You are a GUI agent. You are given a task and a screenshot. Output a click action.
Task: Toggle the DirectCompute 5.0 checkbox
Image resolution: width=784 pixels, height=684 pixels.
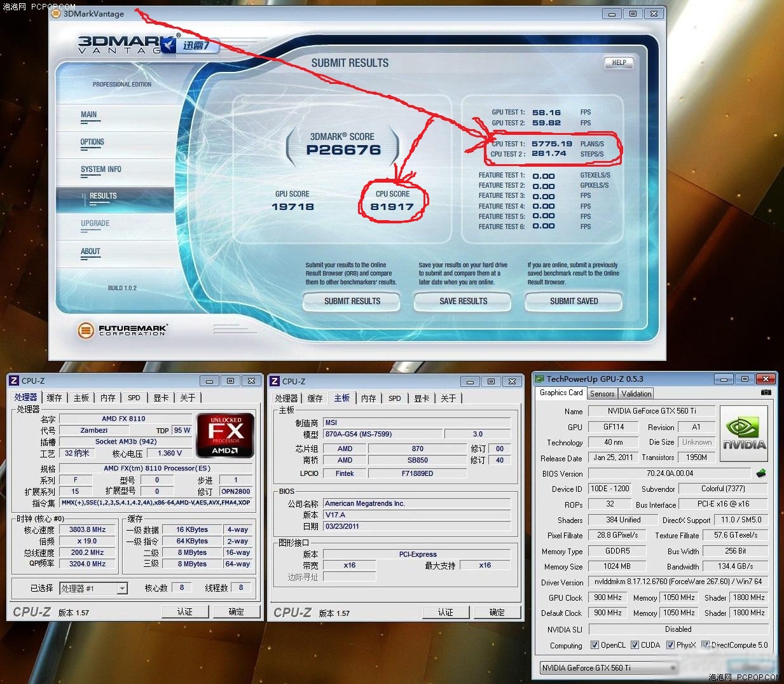[x=705, y=645]
